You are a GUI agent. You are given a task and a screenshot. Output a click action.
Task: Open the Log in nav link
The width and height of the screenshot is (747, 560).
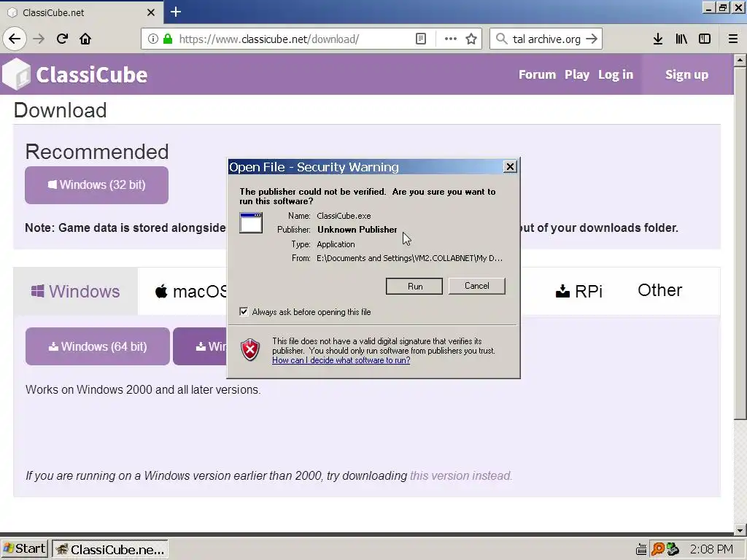click(x=616, y=75)
